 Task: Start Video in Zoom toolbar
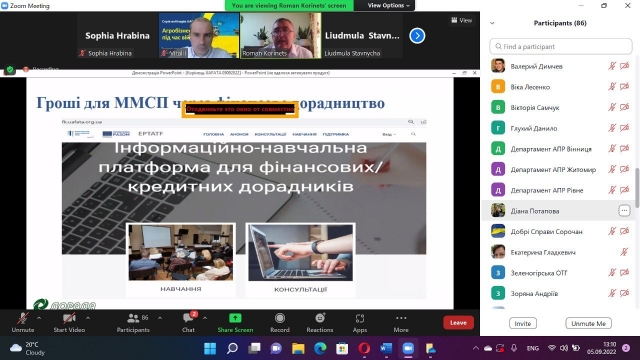[69, 322]
